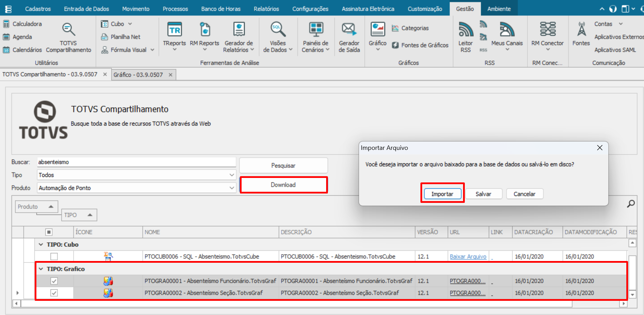
Task: Open the Calendários utility
Action: pyautogui.click(x=23, y=50)
